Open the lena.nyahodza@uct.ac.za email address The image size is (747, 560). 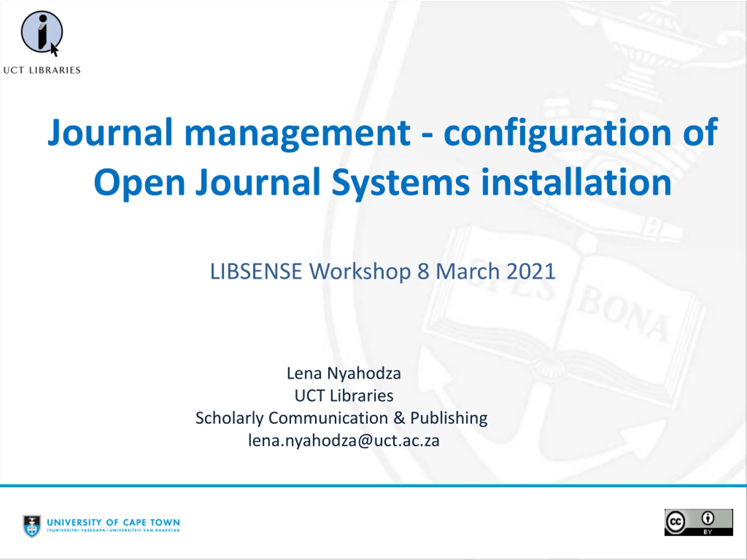[344, 440]
